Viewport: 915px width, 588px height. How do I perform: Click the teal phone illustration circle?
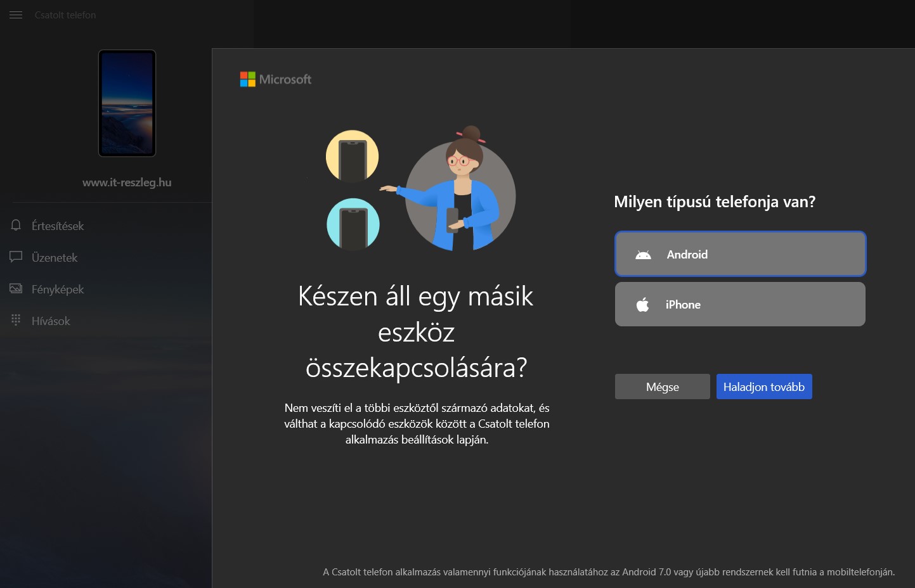point(353,224)
